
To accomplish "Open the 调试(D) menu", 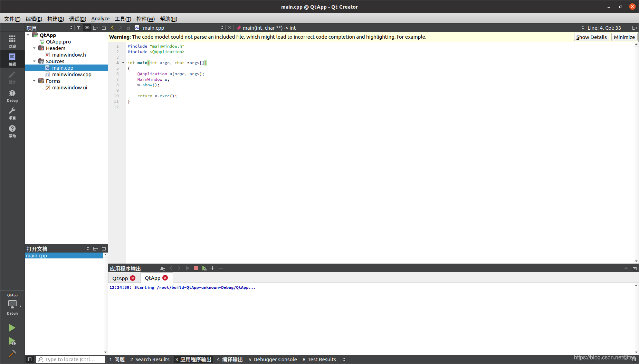I will (77, 19).
